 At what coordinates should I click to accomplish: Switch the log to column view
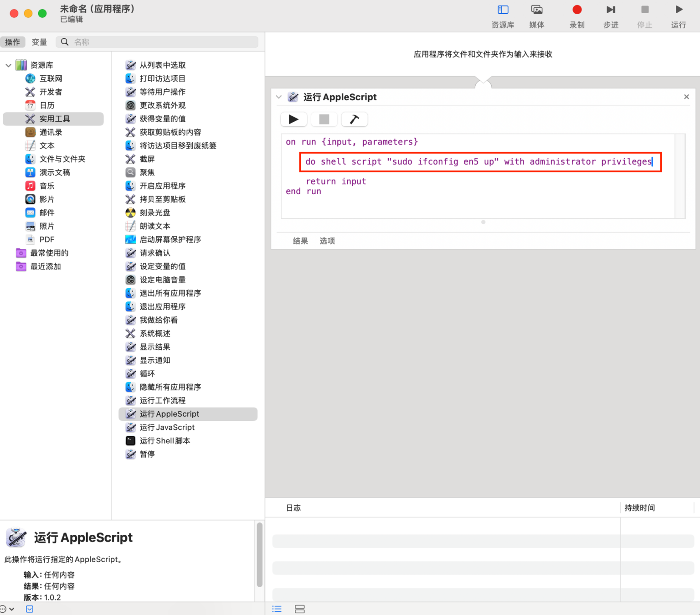tap(299, 609)
